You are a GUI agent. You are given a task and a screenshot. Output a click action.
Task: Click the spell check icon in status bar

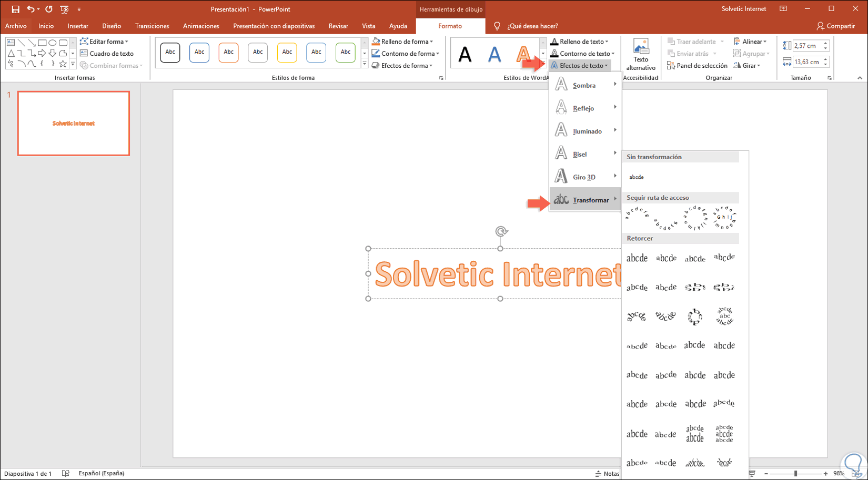tap(66, 474)
